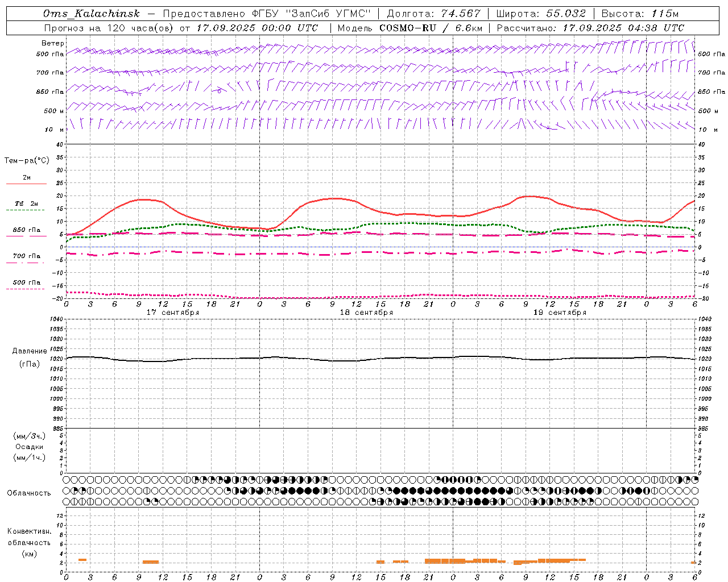
Task: Click the Высота: 115м header value
Action: click(640, 14)
